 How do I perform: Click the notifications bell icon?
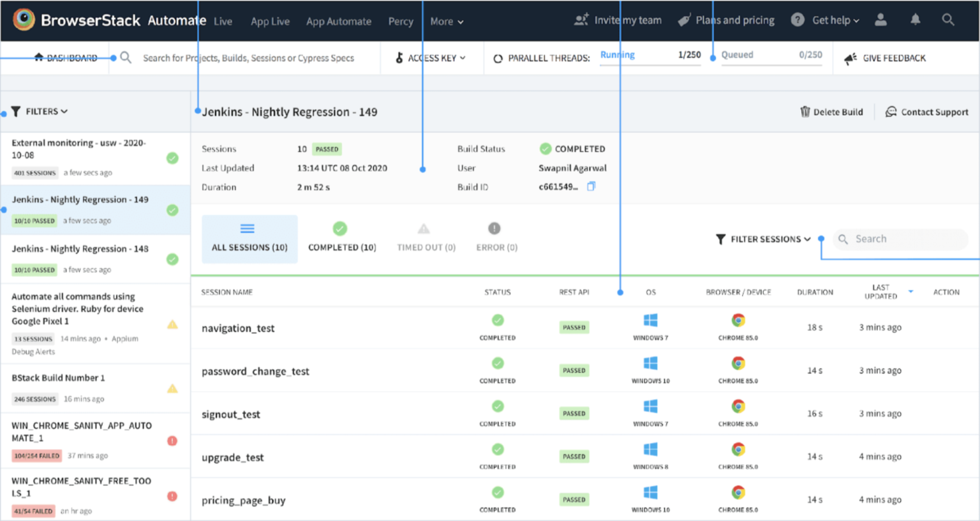(915, 20)
